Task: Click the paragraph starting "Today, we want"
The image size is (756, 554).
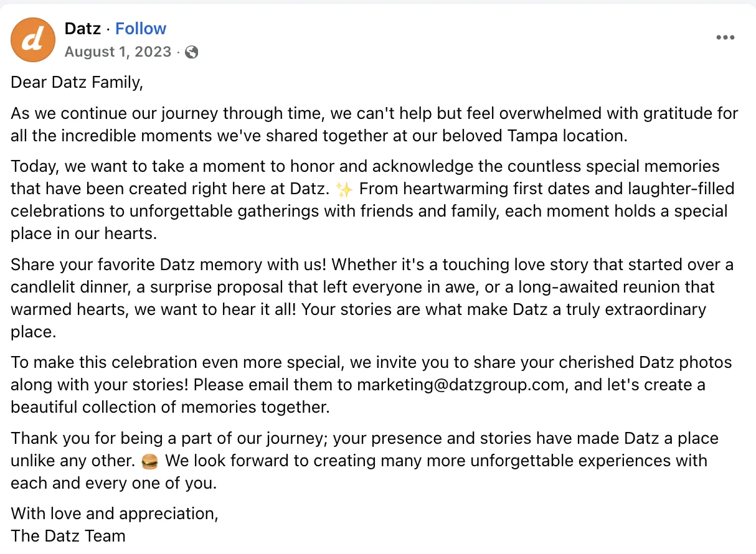Action: (x=367, y=200)
